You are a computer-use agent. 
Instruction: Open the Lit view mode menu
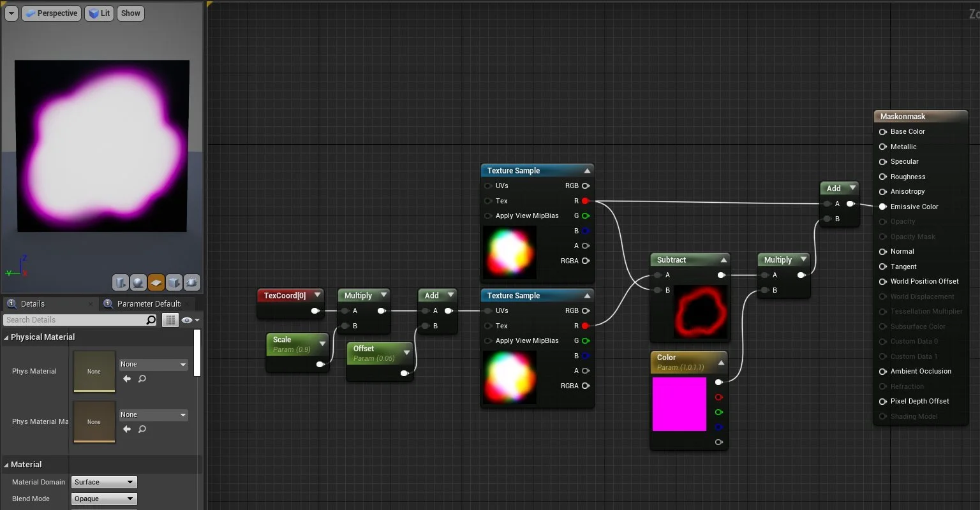pos(98,13)
